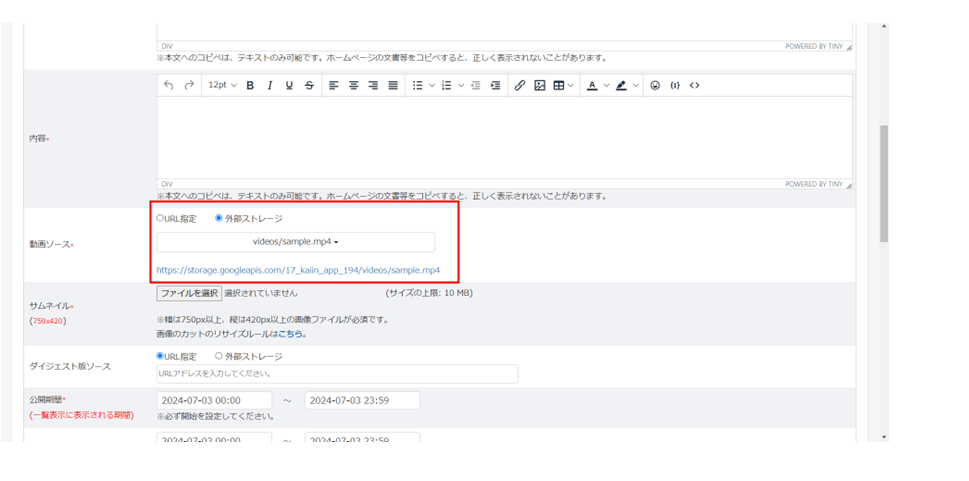The width and height of the screenshot is (969, 481).
Task: Increase the indent
Action: [x=495, y=86]
